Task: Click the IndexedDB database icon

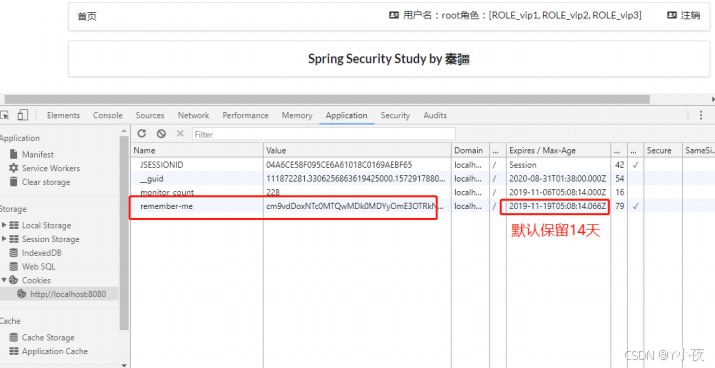Action: (x=14, y=253)
